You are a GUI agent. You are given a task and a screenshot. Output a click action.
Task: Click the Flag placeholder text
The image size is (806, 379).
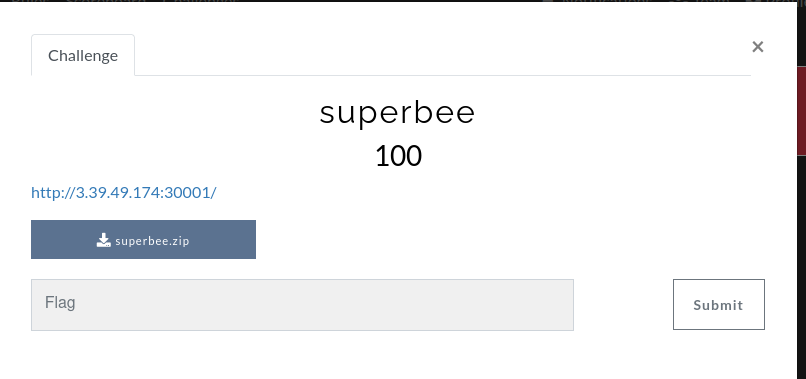[60, 302]
